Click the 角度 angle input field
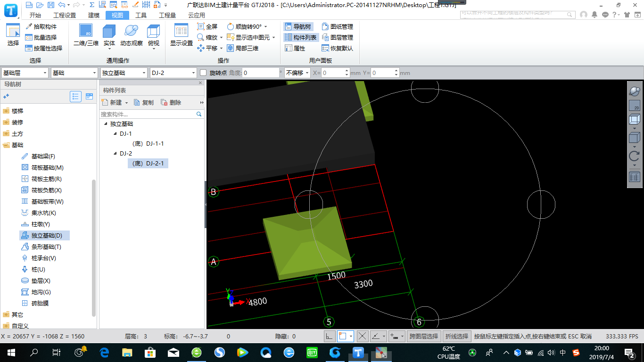 [261, 73]
